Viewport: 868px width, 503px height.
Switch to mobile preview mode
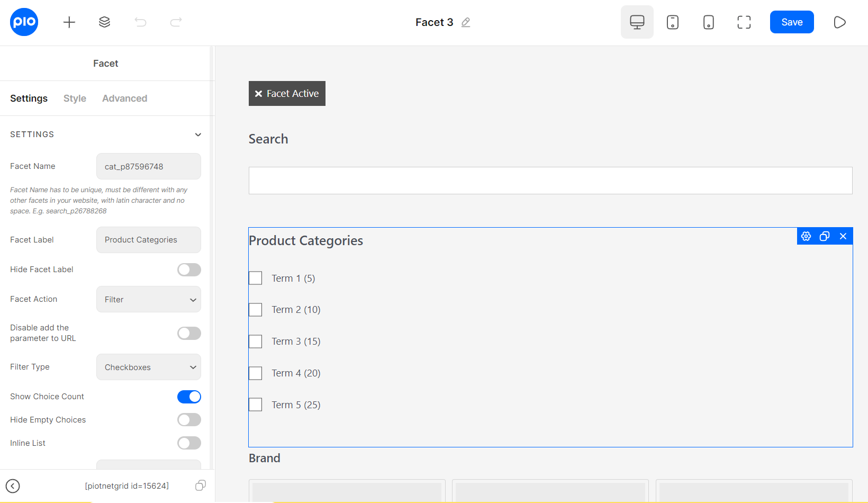coord(708,22)
